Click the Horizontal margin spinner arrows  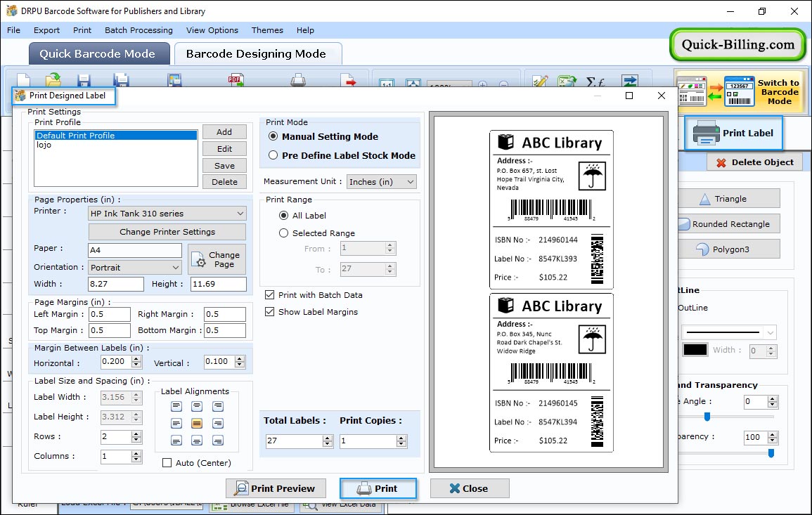tap(136, 362)
